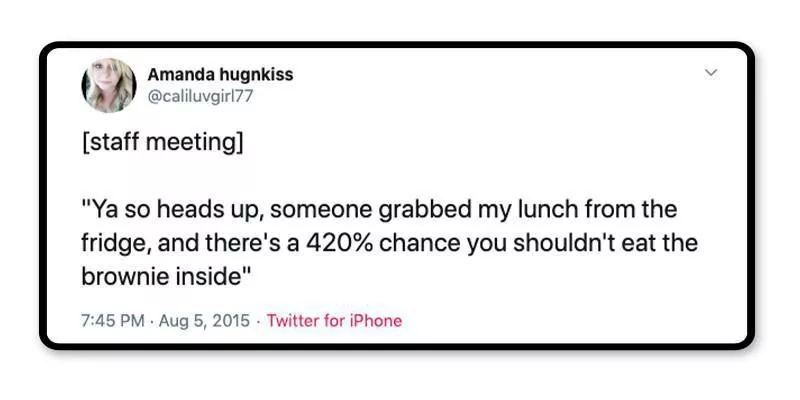Click the word "iPhone" in the source
The width and height of the screenshot is (800, 400).
coord(375,321)
